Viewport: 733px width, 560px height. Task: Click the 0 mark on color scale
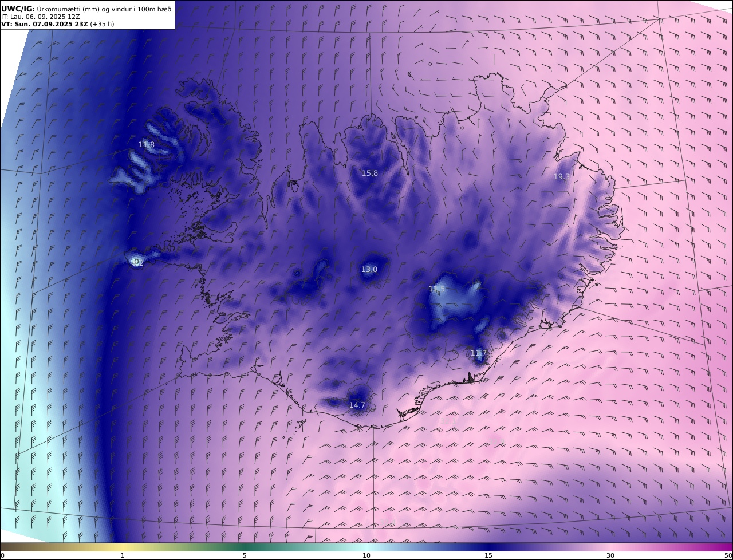pyautogui.click(x=2, y=555)
